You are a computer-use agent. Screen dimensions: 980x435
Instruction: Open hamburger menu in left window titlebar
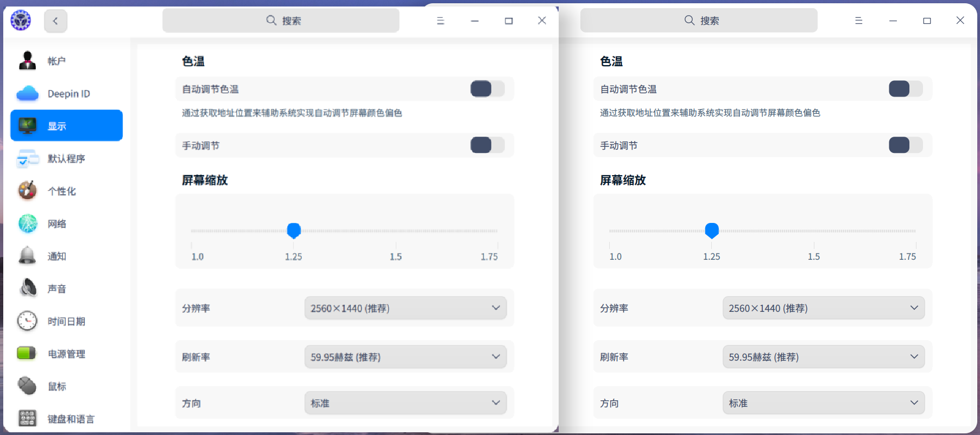[x=441, y=21]
